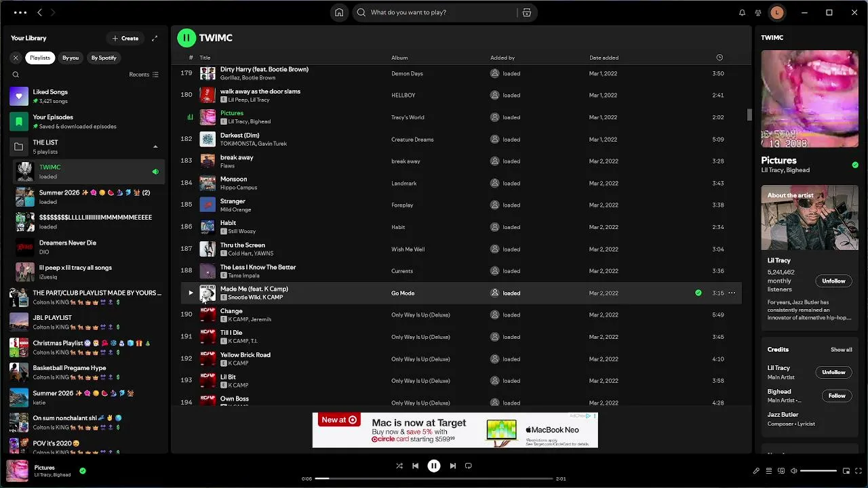Clear the library filter with X

(16, 58)
